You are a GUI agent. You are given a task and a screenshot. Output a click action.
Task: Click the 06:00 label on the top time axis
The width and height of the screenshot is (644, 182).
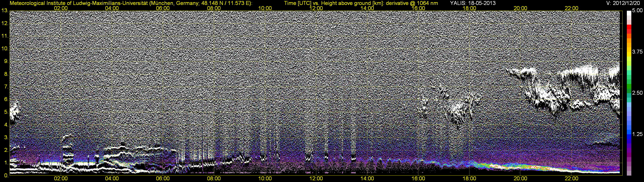coord(163,8)
